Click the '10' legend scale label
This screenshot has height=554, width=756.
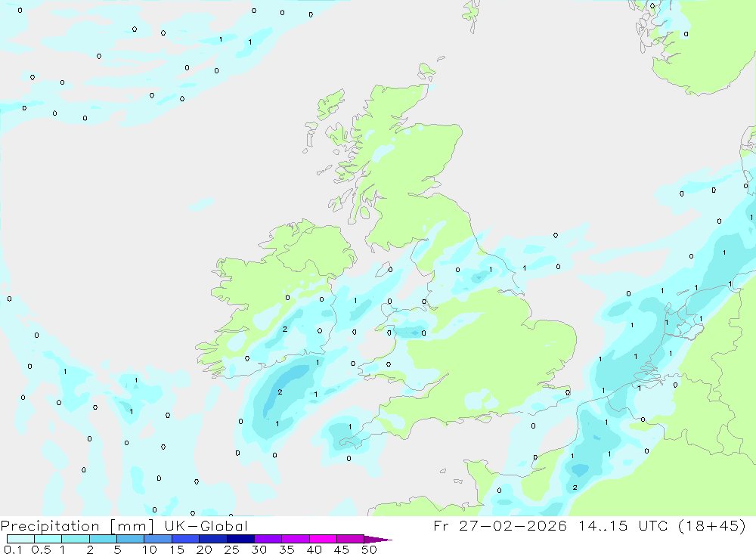[x=150, y=549]
